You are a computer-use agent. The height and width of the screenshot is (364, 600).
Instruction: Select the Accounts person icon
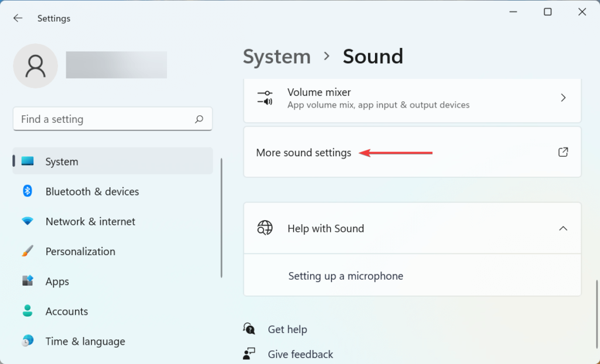pyautogui.click(x=27, y=311)
